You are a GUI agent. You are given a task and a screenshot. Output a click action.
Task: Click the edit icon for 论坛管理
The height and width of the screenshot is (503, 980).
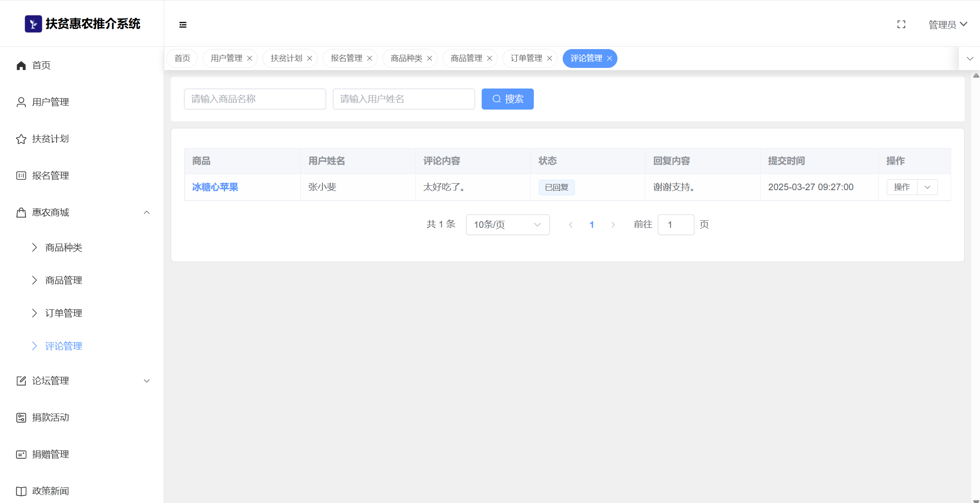pos(21,381)
